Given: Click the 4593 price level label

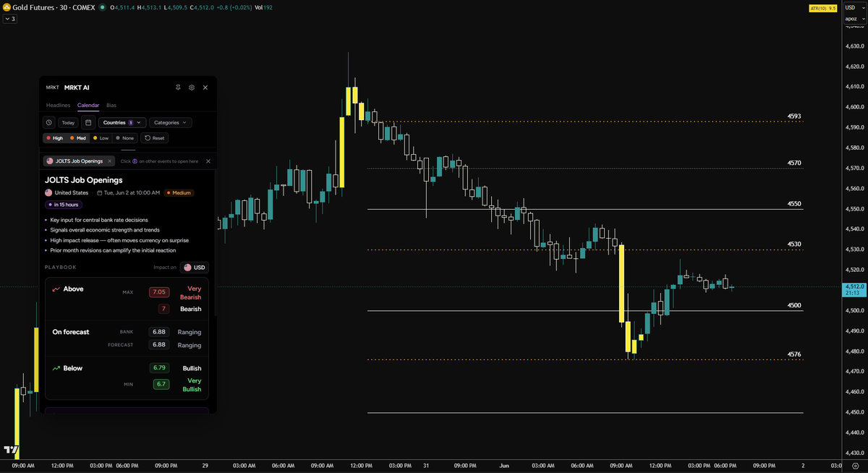Looking at the screenshot, I should point(794,116).
